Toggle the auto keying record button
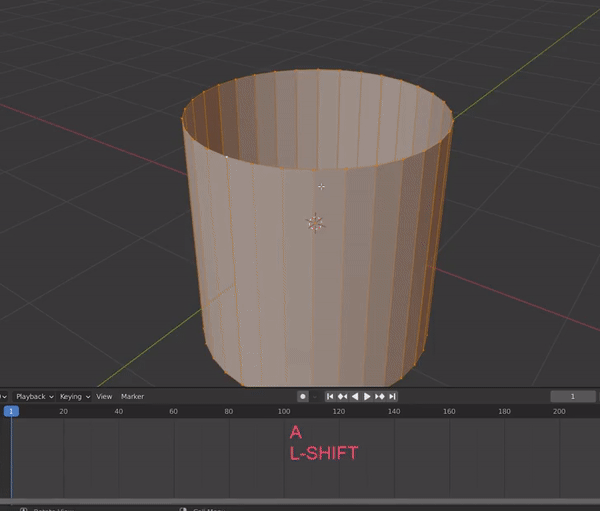 click(303, 397)
